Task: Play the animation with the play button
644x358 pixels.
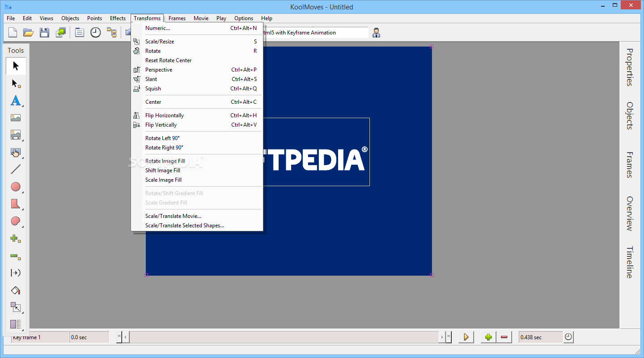Action: [466, 337]
